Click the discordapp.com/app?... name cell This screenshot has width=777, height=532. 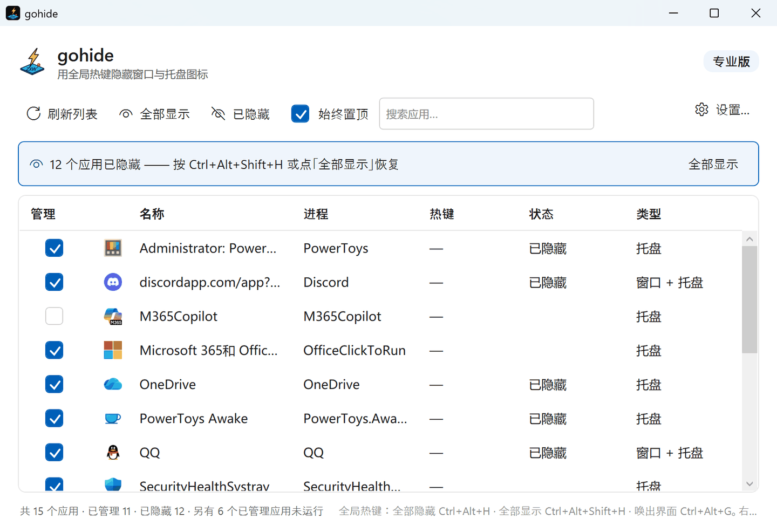(210, 282)
